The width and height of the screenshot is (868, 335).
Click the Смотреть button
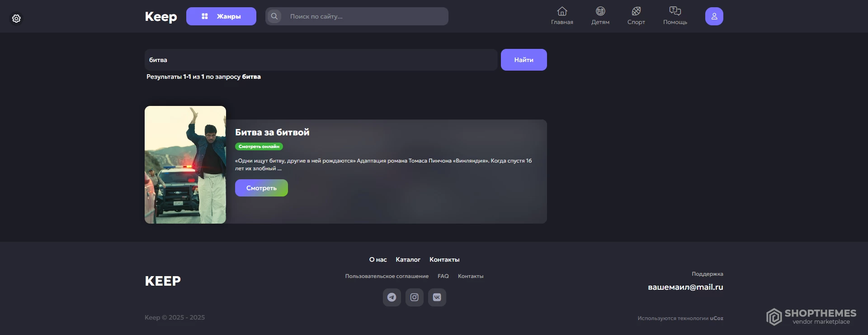tap(261, 188)
